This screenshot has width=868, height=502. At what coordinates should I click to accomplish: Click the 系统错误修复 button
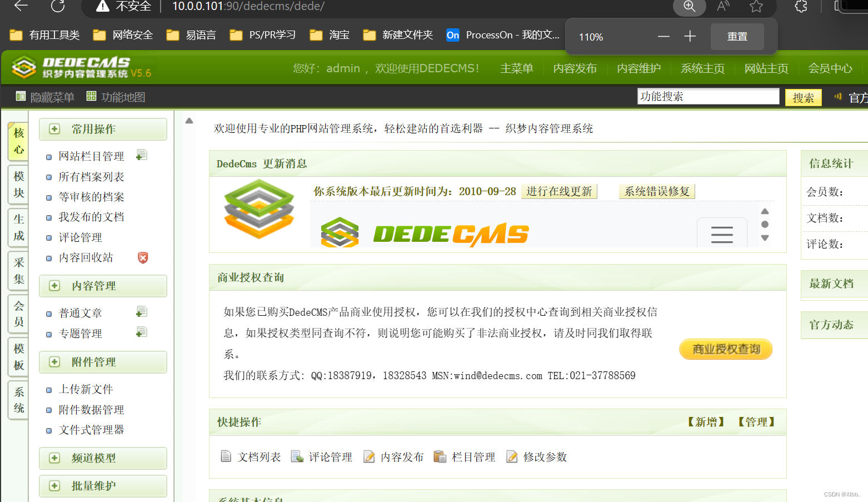coord(657,191)
